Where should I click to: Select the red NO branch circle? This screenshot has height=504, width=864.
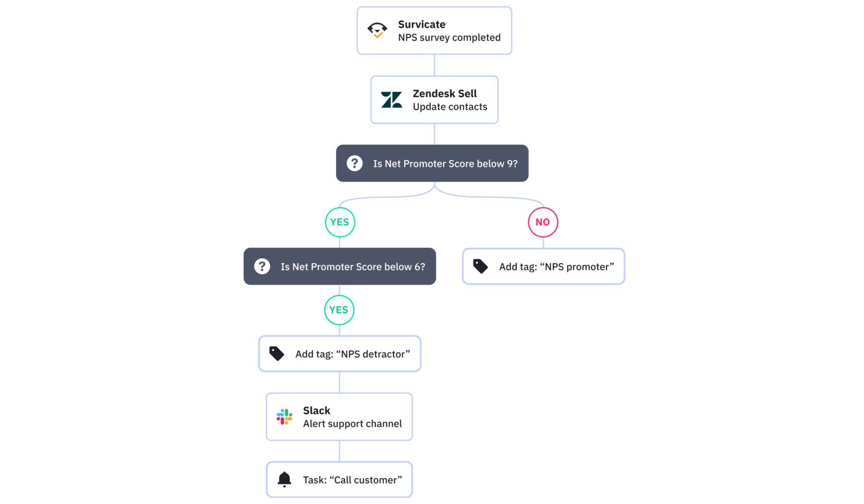pos(543,222)
